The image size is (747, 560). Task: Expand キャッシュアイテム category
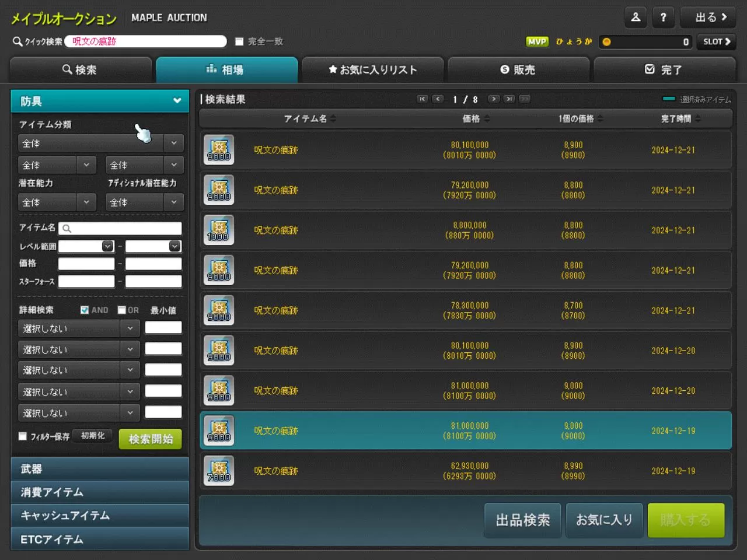coord(100,516)
